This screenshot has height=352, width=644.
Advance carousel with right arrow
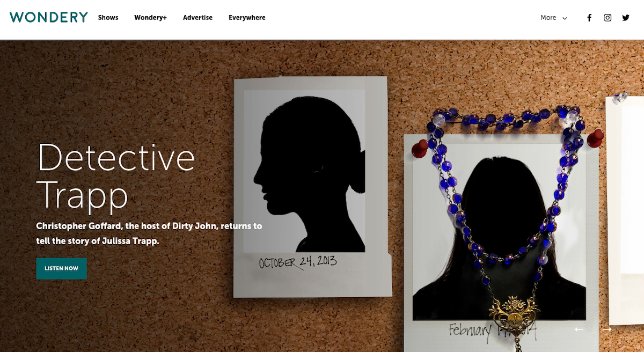[607, 329]
